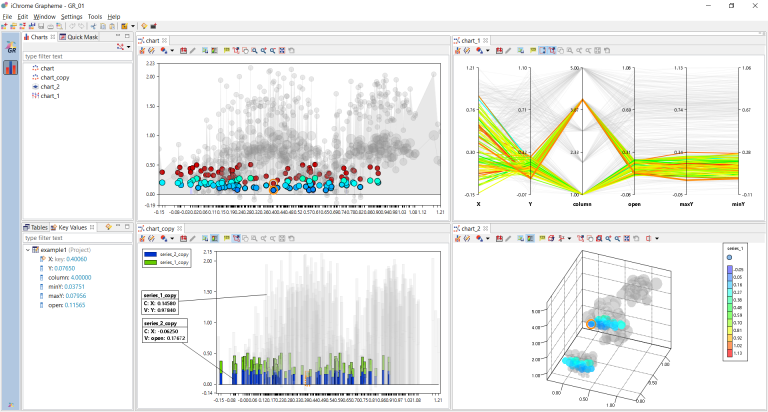Click the yellow tooltip icon in chart_1 toolbar
This screenshot has width=768, height=412.
point(534,49)
